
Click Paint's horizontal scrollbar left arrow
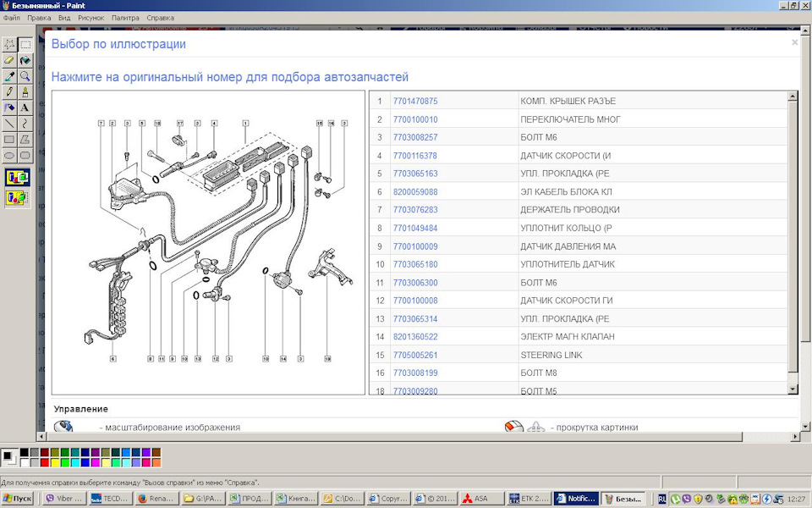tap(41, 437)
